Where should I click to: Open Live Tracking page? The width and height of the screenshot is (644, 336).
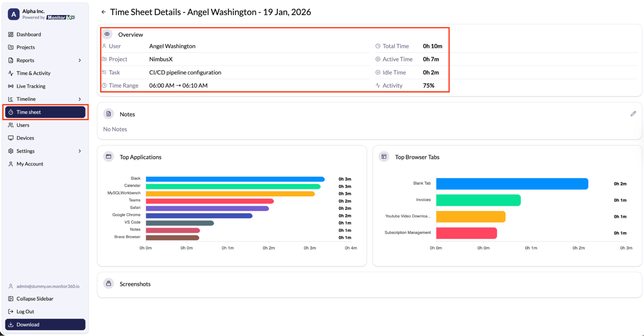click(x=45, y=86)
